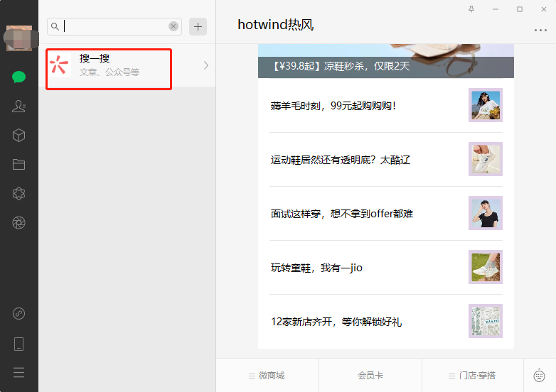Pin the window on top
The height and width of the screenshot is (392, 556).
coord(471,9)
